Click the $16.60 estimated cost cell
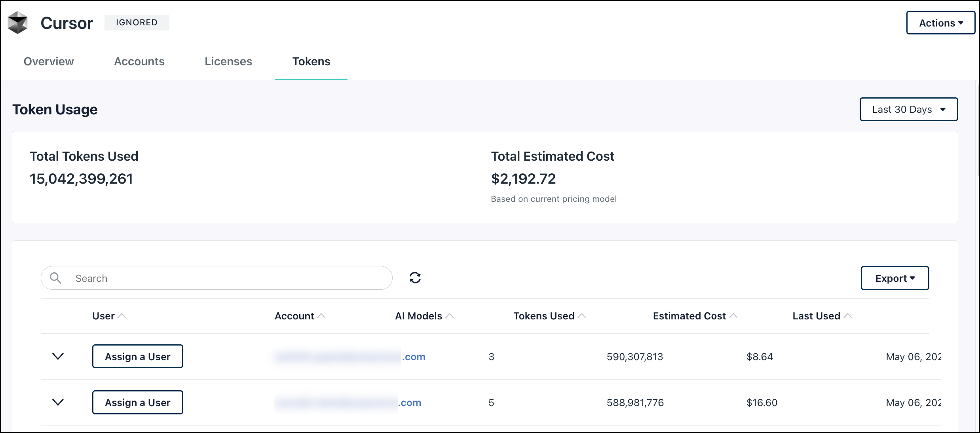 762,403
